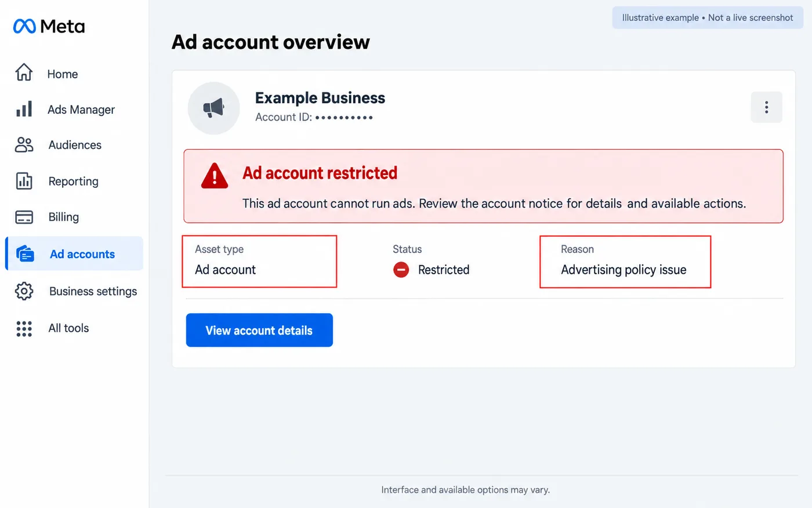
Task: Click the 'Advertising policy issue' reason value
Action: [623, 270]
